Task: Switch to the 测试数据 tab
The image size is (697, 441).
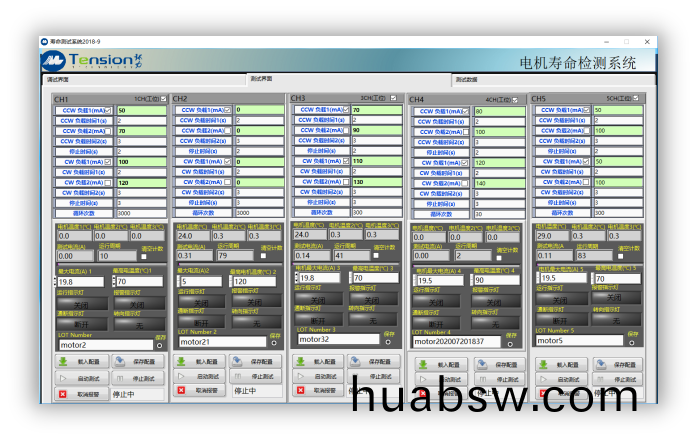Action: [x=467, y=79]
